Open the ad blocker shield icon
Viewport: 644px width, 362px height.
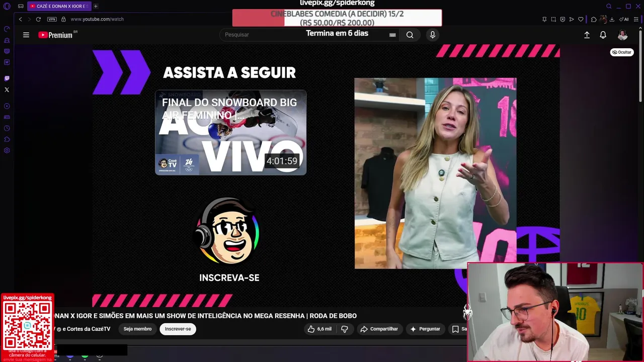click(x=562, y=19)
